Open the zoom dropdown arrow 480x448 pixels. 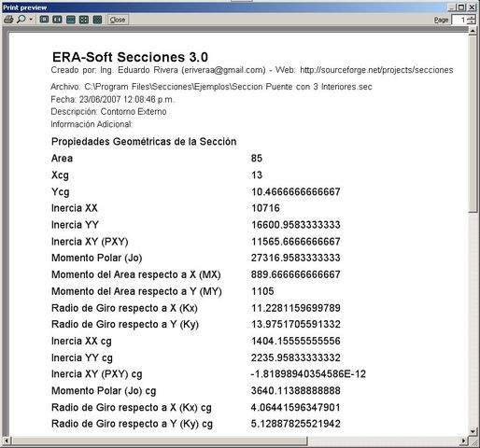31,20
